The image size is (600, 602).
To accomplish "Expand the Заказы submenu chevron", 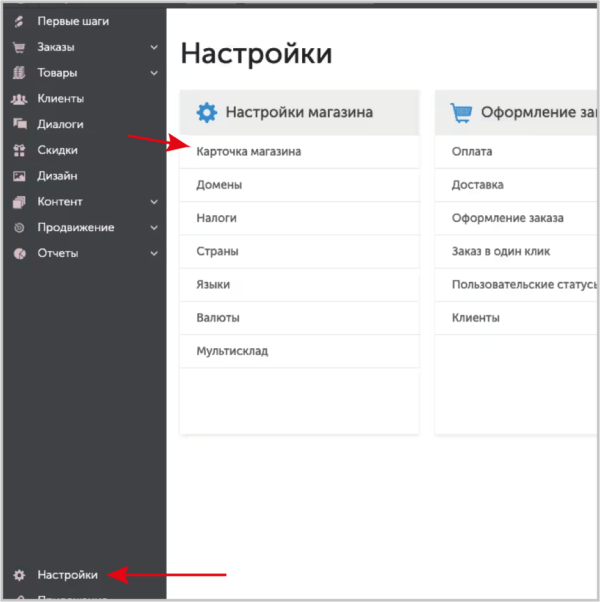I will [154, 48].
